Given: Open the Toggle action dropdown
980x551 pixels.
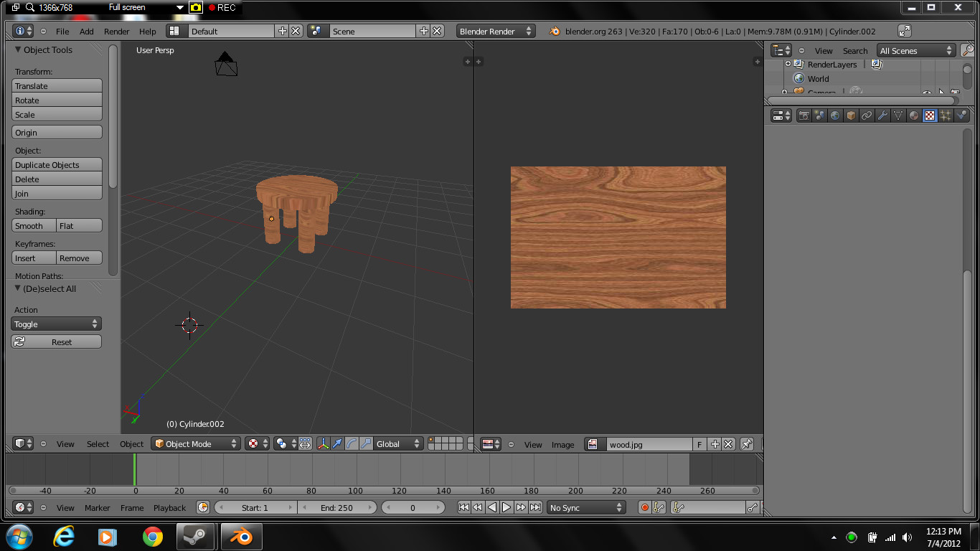Looking at the screenshot, I should tap(57, 324).
